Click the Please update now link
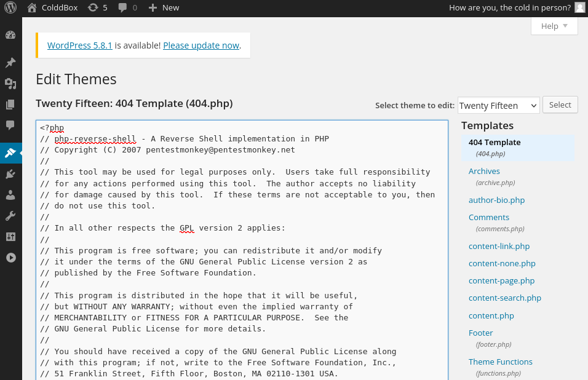The image size is (588, 380). (201, 46)
